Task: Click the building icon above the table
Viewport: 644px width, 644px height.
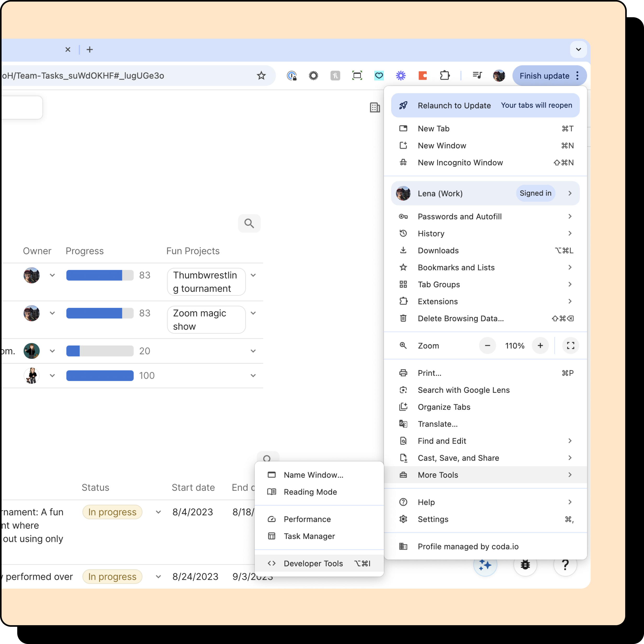Action: (x=375, y=107)
